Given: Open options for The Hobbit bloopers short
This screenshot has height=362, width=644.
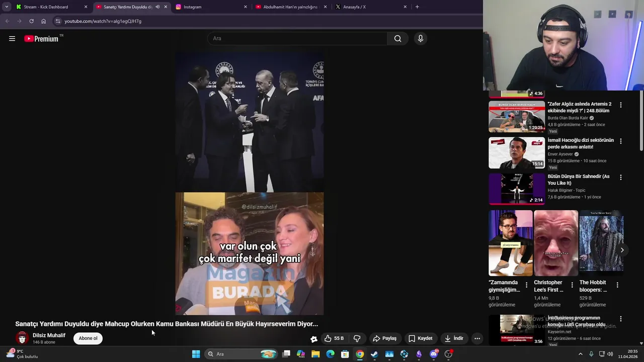Looking at the screenshot, I should [x=617, y=285].
